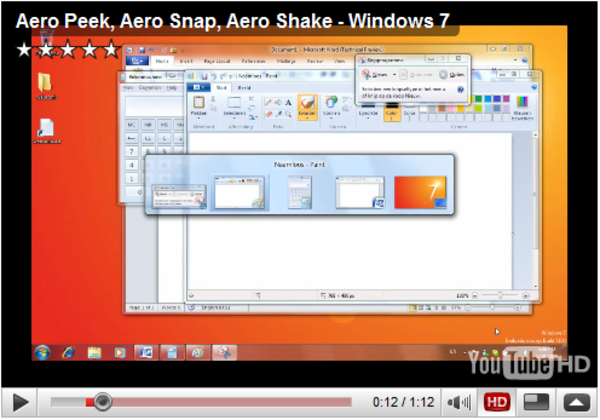
Task: Click Save icon in Paint quick access toolbar
Action: 204,76
